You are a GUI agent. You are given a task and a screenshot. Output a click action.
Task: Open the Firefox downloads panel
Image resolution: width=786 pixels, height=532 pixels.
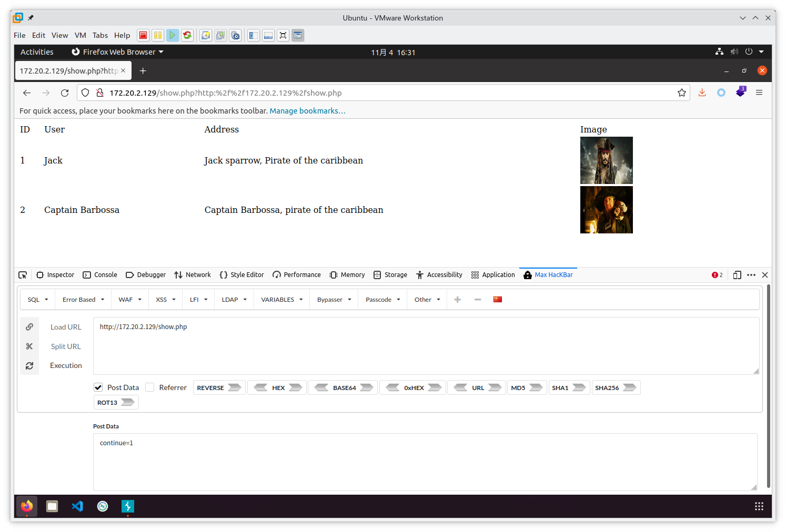pos(702,93)
